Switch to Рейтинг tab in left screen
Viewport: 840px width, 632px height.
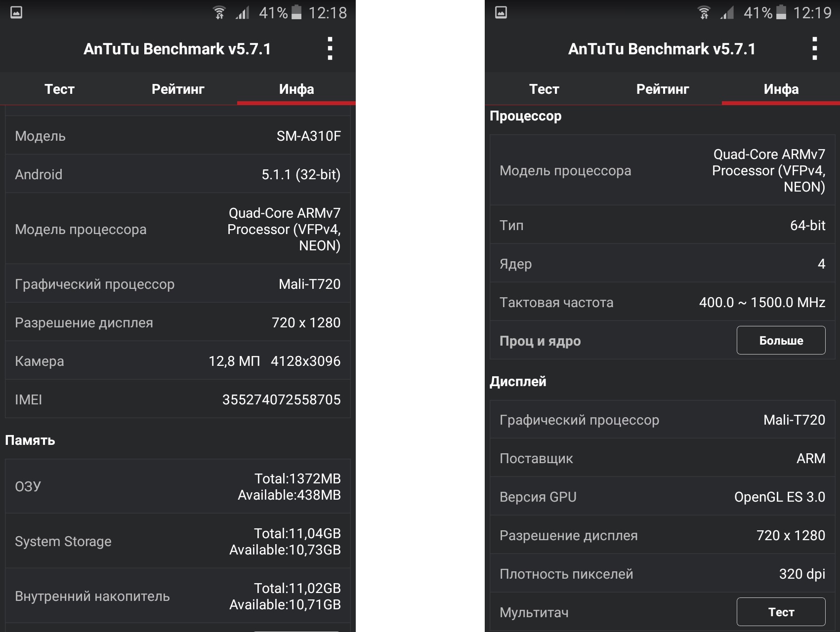[178, 89]
